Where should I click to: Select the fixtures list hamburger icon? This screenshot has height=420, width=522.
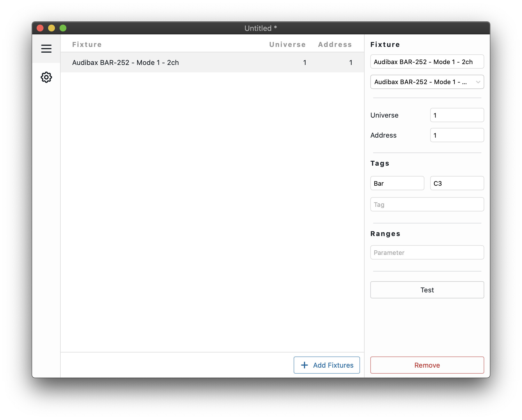click(x=46, y=49)
